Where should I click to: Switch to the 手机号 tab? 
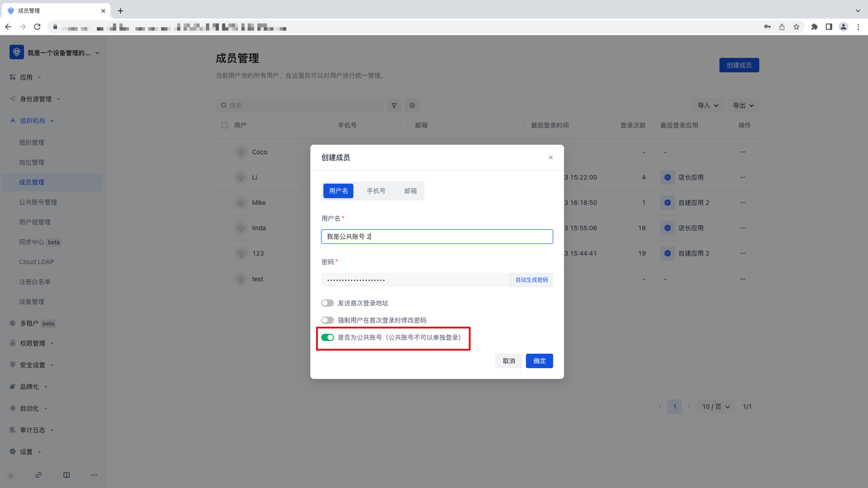point(376,191)
